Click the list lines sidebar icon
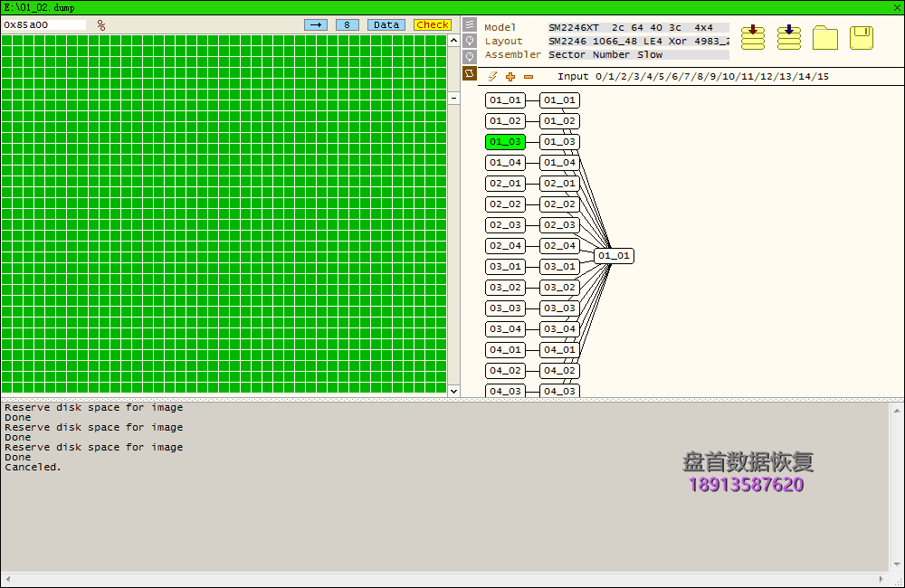The width and height of the screenshot is (905, 588). point(470,24)
